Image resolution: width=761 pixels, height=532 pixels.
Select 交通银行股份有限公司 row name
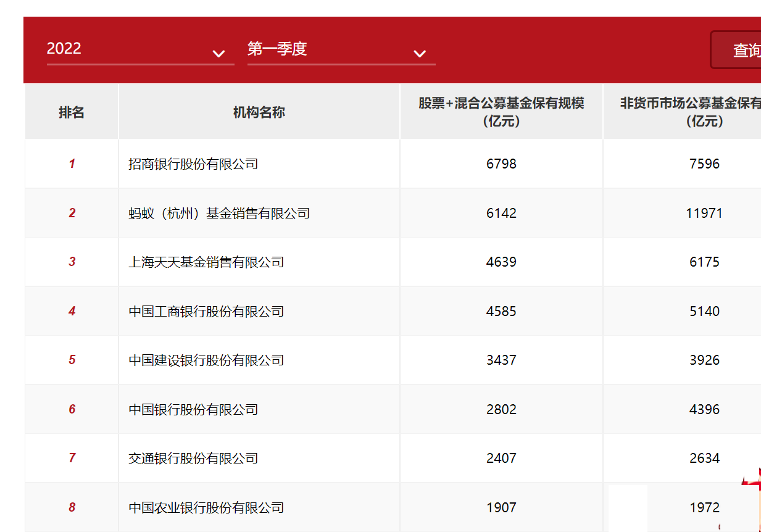193,459
